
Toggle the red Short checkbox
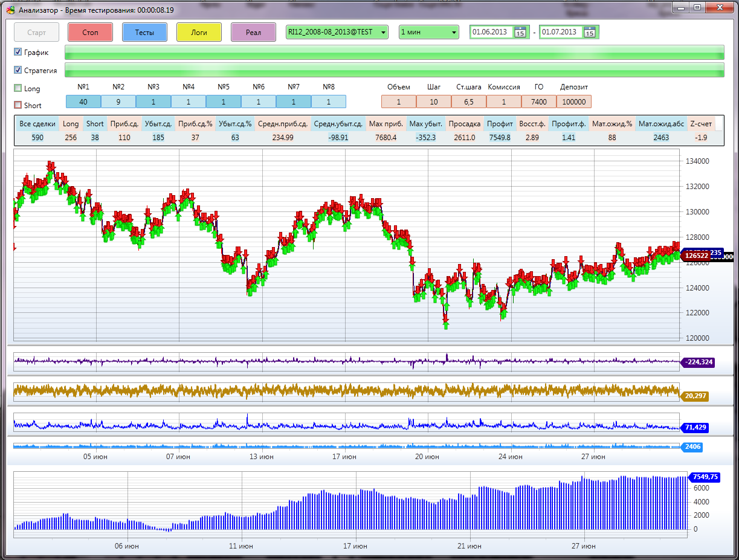[18, 105]
